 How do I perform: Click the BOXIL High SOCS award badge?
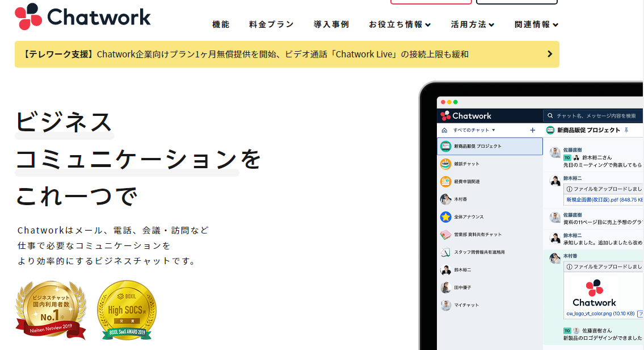(127, 310)
